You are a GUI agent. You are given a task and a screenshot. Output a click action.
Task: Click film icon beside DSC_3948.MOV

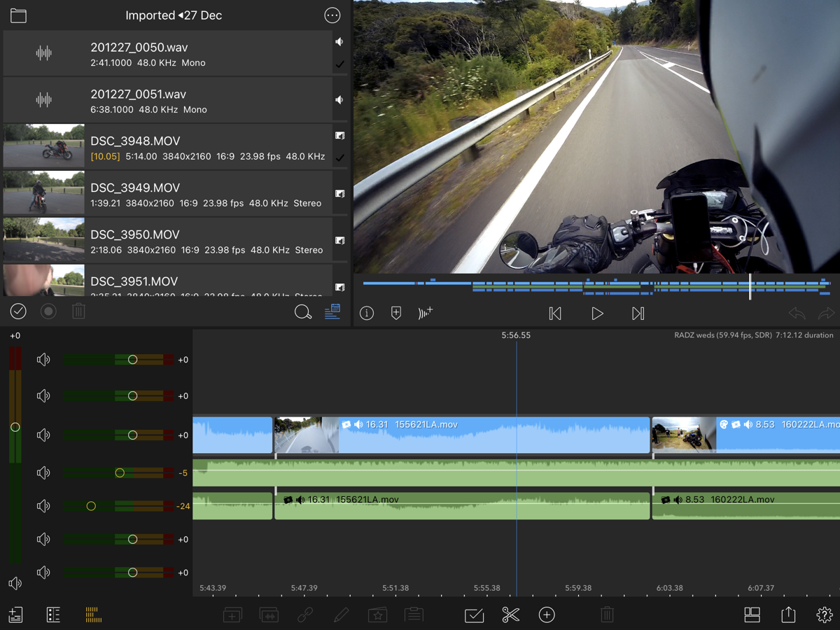click(340, 135)
